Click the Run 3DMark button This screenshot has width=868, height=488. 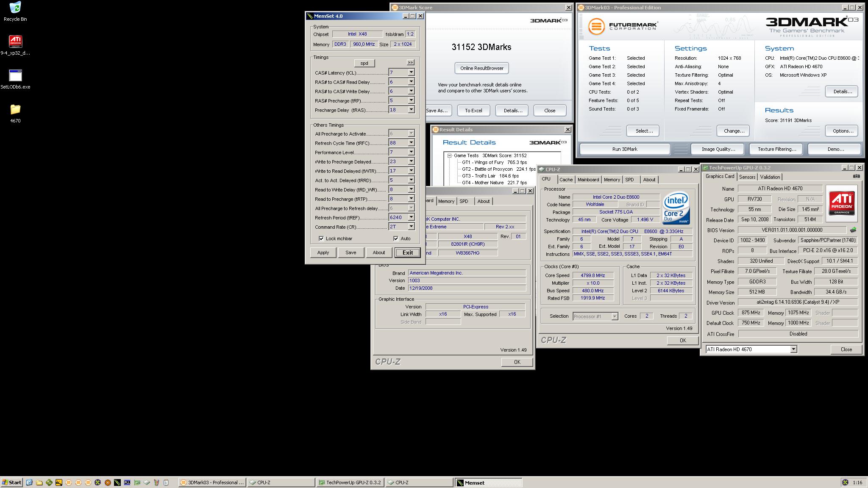[625, 149]
